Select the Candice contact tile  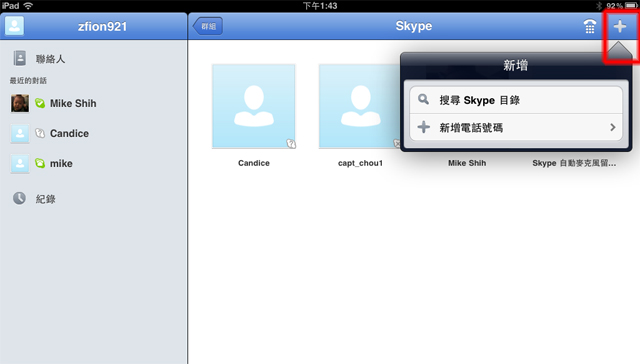pos(253,106)
